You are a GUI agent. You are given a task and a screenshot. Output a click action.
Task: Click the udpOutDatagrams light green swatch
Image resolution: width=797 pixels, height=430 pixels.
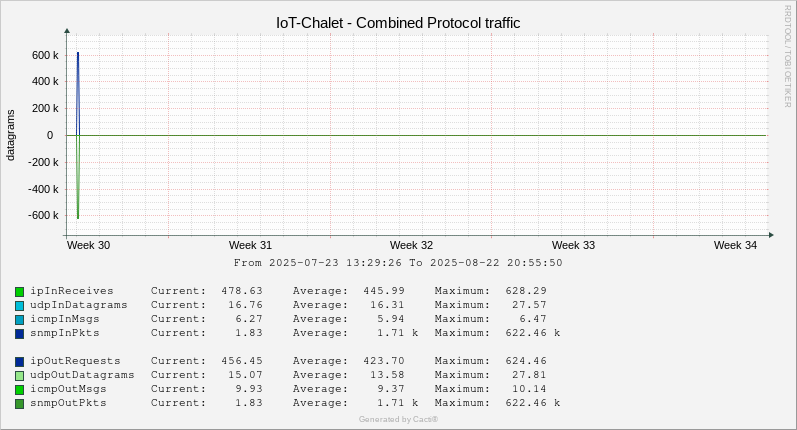click(19, 376)
